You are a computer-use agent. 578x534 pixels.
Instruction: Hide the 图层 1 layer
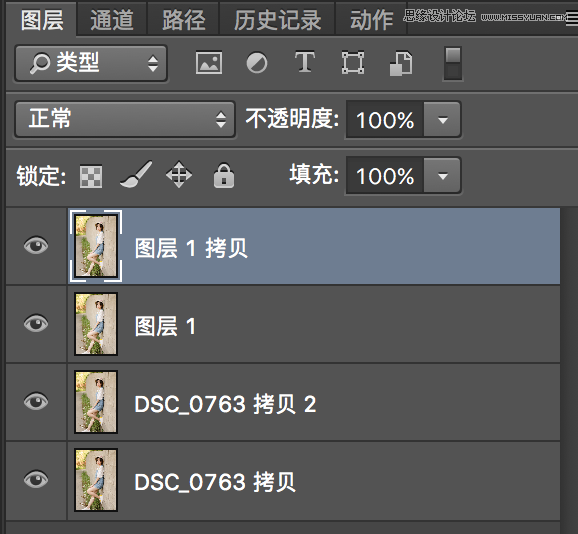tap(36, 323)
